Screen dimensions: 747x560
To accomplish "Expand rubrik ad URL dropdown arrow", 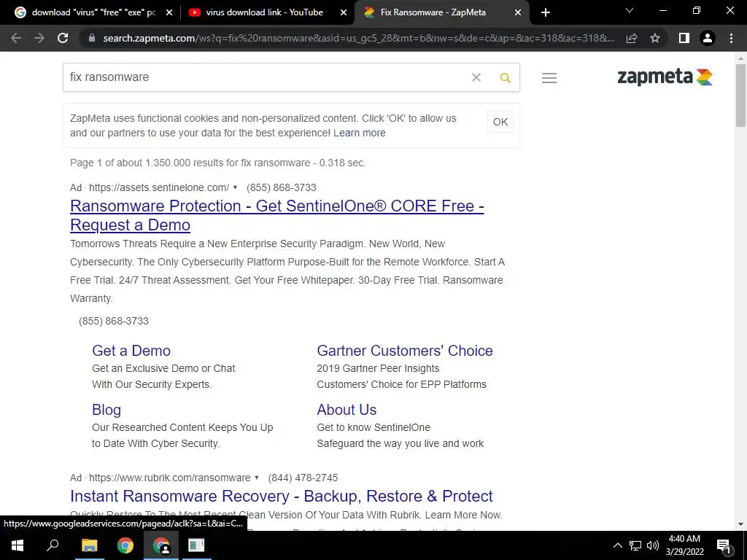I will tap(257, 478).
